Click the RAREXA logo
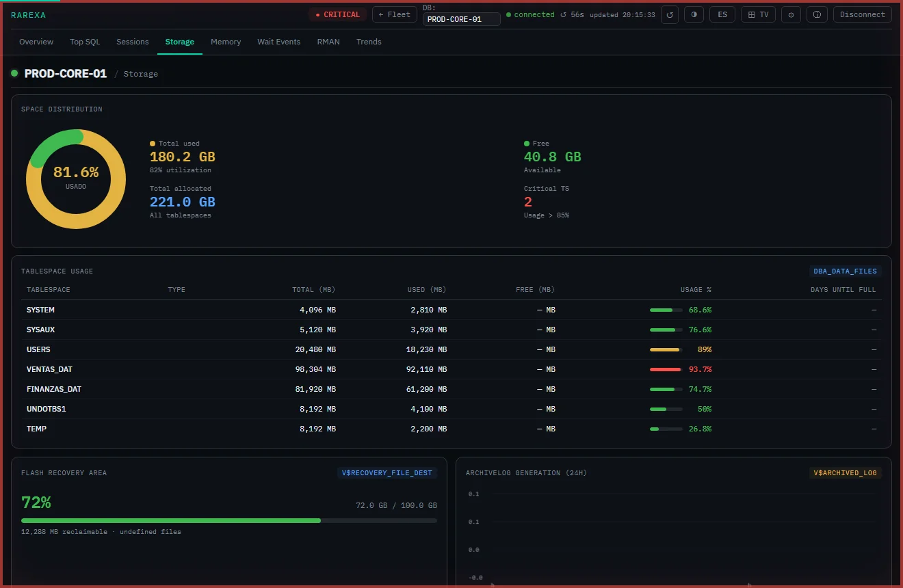 29,15
